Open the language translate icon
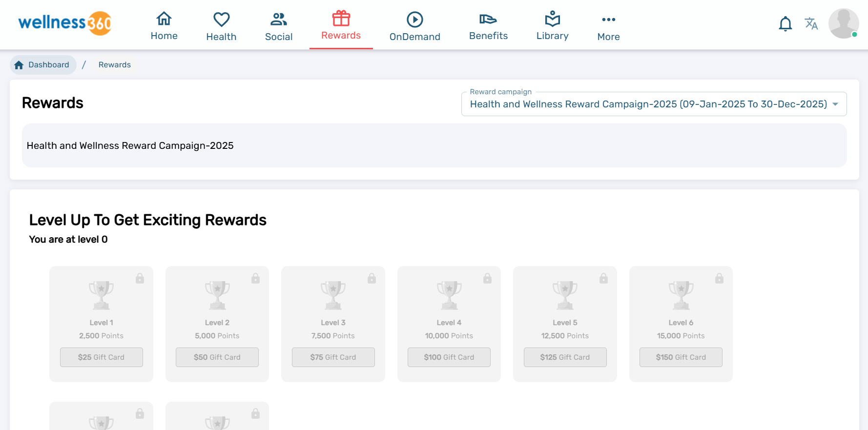The width and height of the screenshot is (868, 430). coord(811,23)
